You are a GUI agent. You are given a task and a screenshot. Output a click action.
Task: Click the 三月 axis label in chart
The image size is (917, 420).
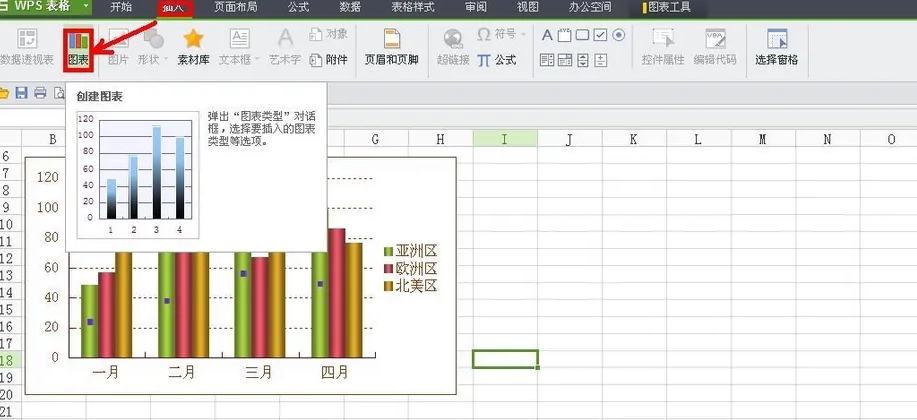[258, 372]
